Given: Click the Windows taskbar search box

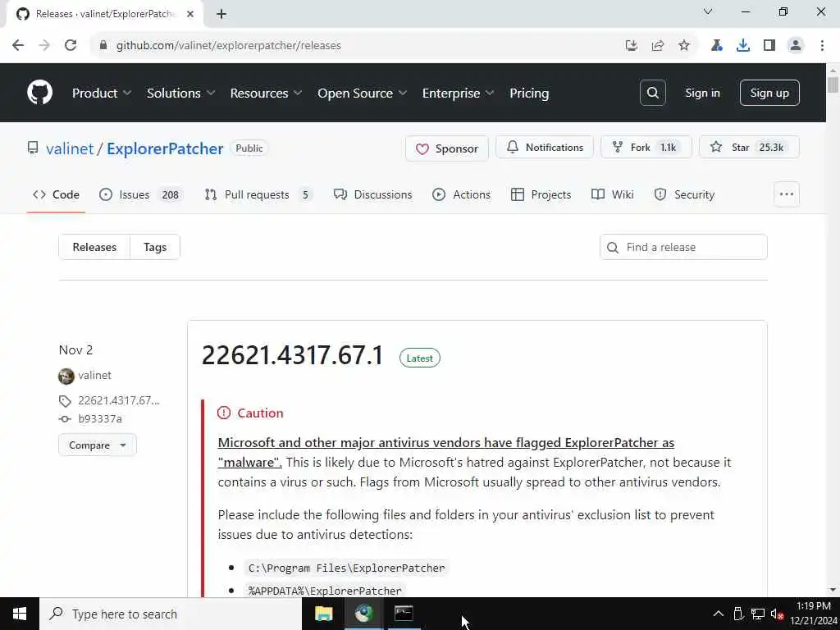Looking at the screenshot, I should [x=171, y=614].
